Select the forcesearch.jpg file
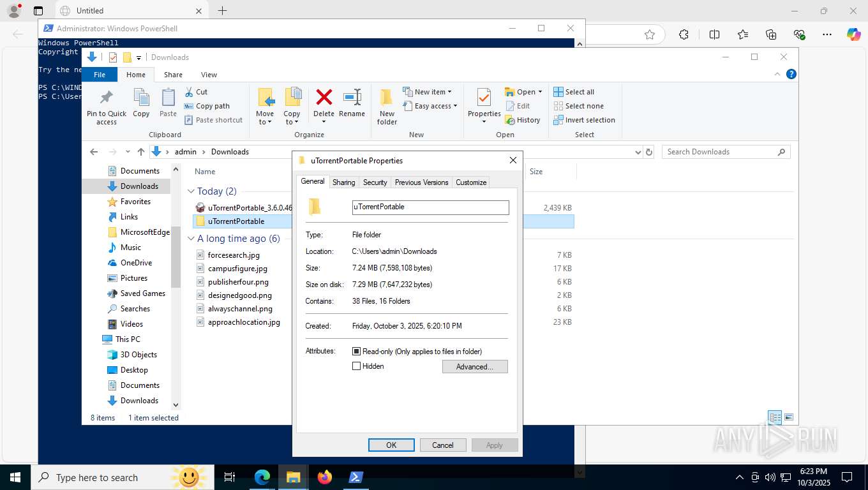This screenshot has height=490, width=868. pos(234,255)
